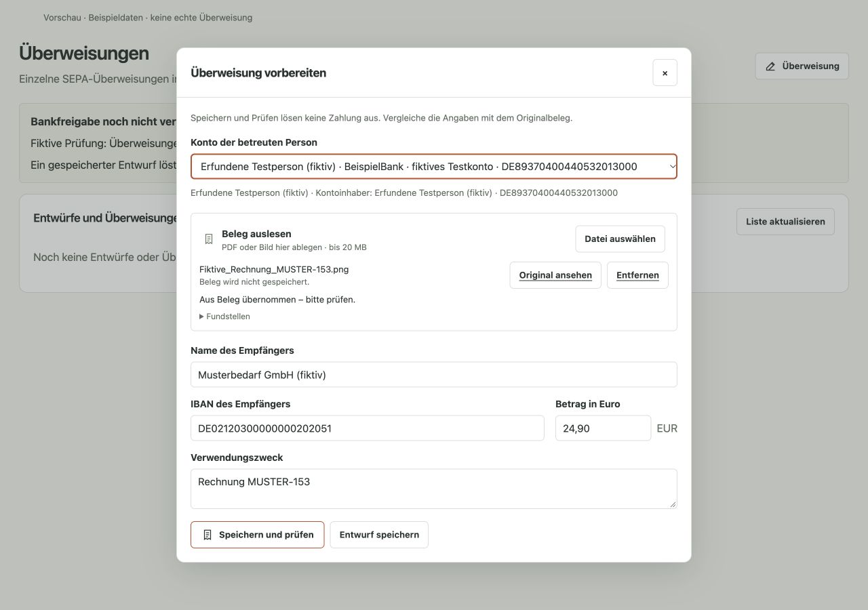868x610 pixels.
Task: Click the 'PDF oder Bild hier ablegen' hint
Action: [294, 247]
